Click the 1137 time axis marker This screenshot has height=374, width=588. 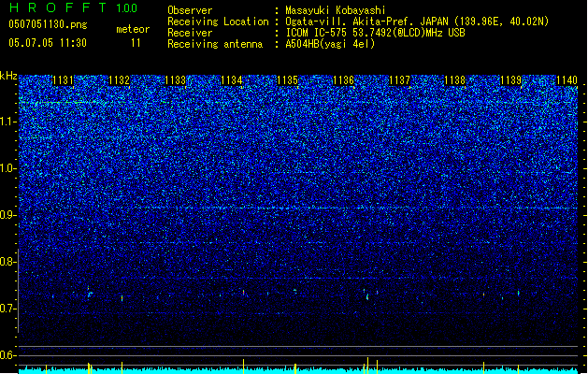(x=400, y=80)
